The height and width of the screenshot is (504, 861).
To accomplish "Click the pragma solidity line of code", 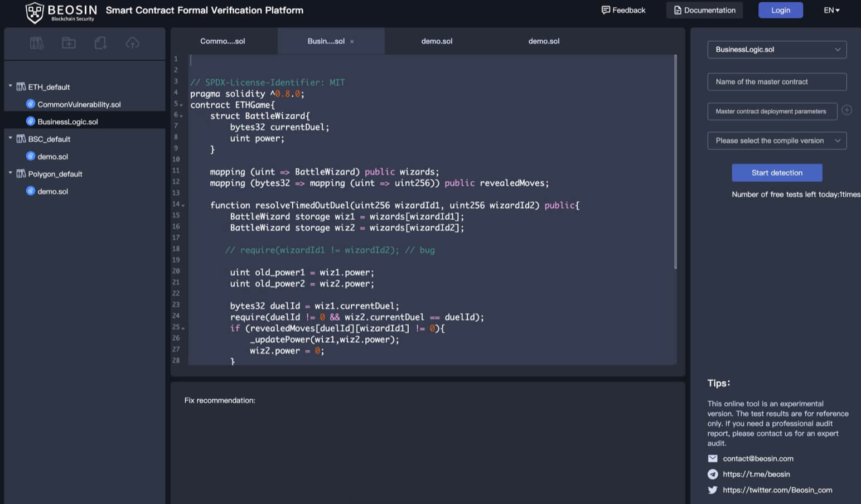I will tap(247, 94).
